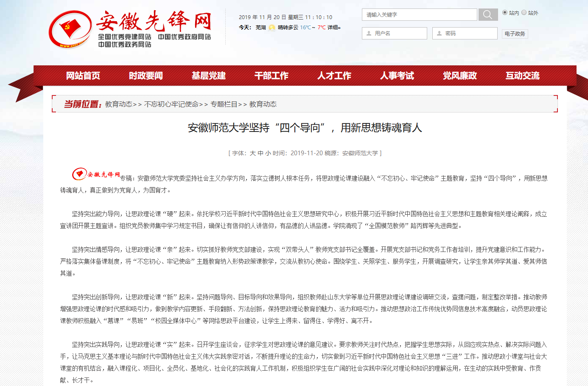This screenshot has width=588, height=386.
Task: Click the 专题栏目 breadcrumb link
Action: tap(224, 104)
